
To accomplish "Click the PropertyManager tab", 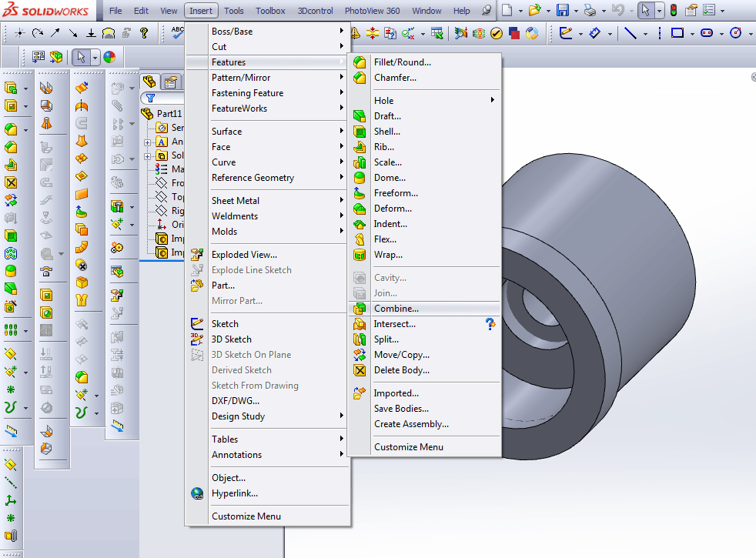I will pos(170,82).
